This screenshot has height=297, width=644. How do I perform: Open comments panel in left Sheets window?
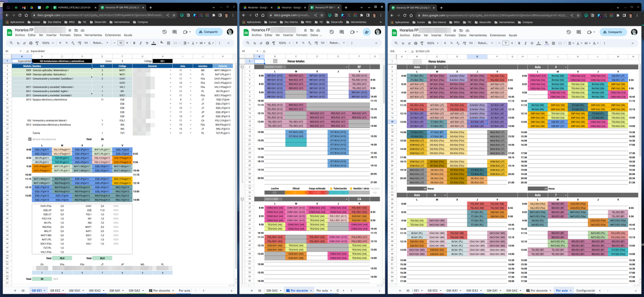click(x=174, y=32)
